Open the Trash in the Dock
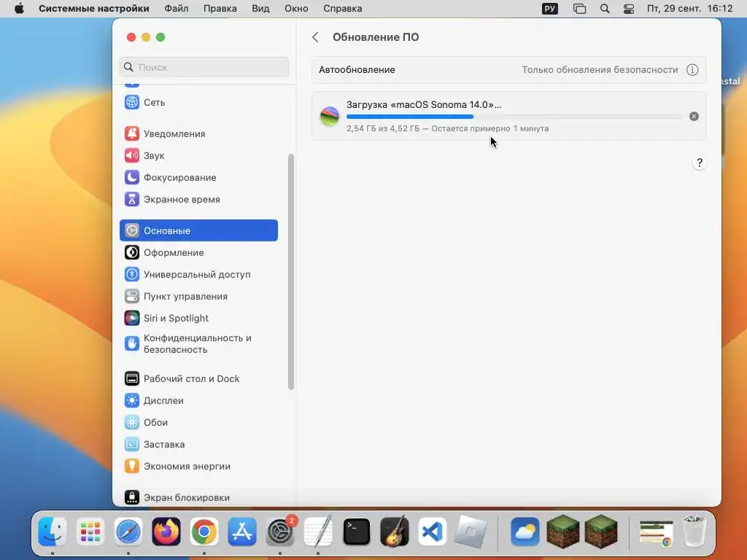The height and width of the screenshot is (560, 747). (694, 532)
